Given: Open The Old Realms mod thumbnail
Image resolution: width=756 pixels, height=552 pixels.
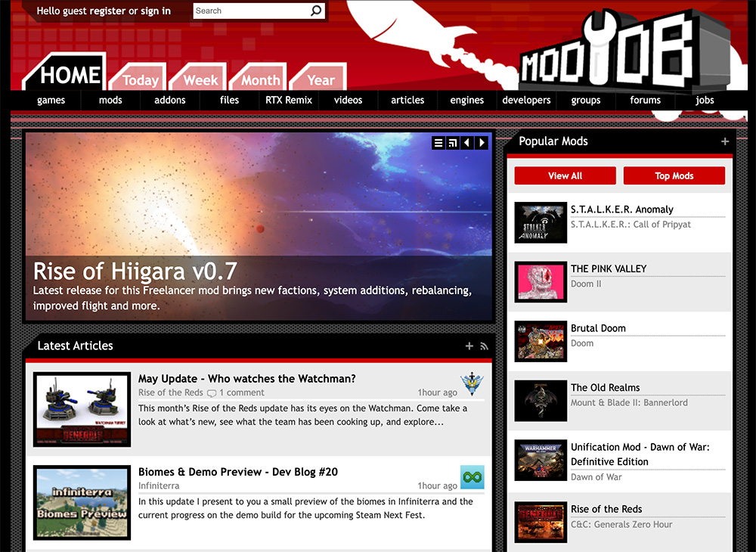Looking at the screenshot, I should pyautogui.click(x=541, y=401).
